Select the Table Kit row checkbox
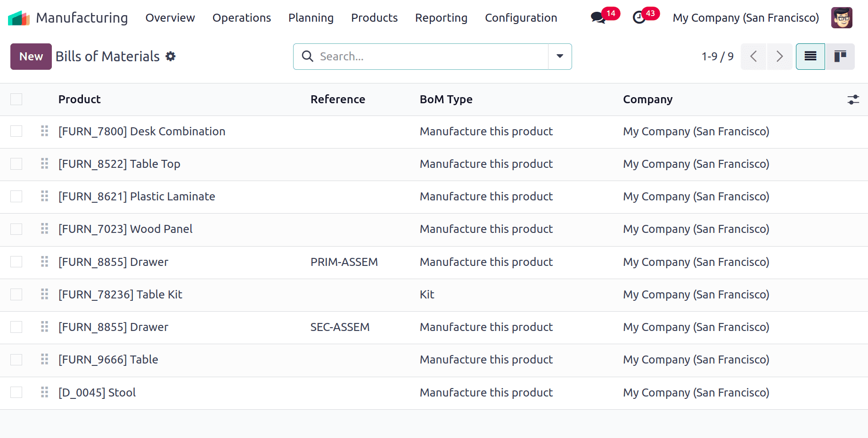The height and width of the screenshot is (438, 868). point(16,294)
